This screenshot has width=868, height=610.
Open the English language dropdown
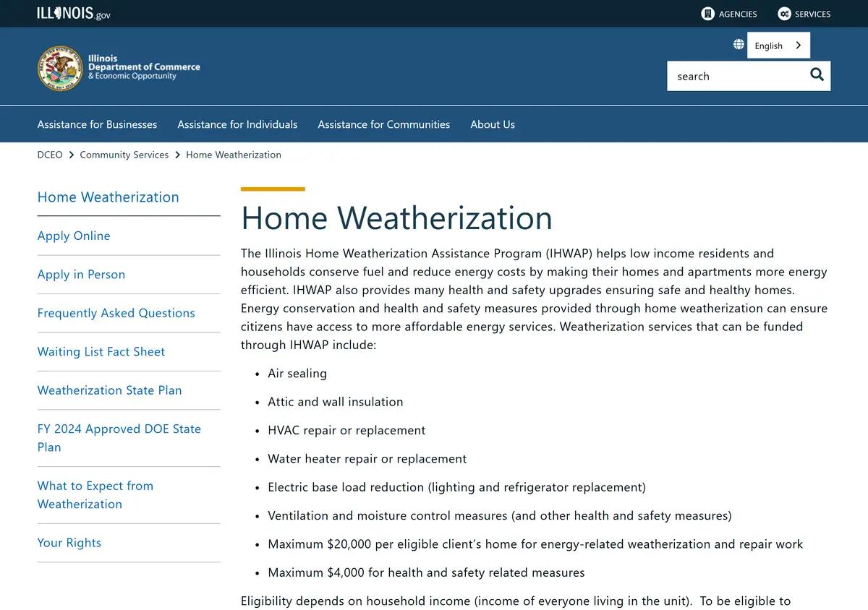point(778,46)
